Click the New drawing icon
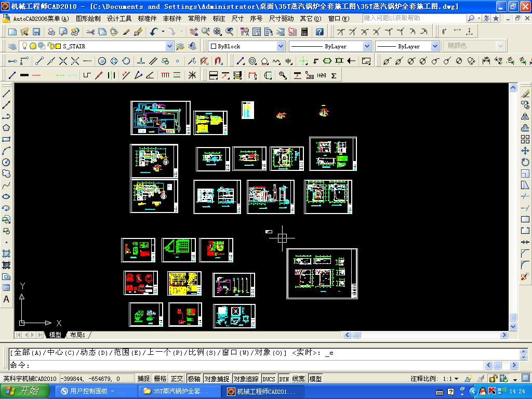Screen dimensions: 532x399 coord(12,32)
